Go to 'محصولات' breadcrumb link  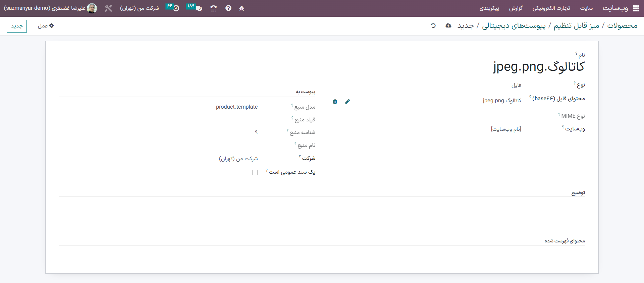[622, 26]
